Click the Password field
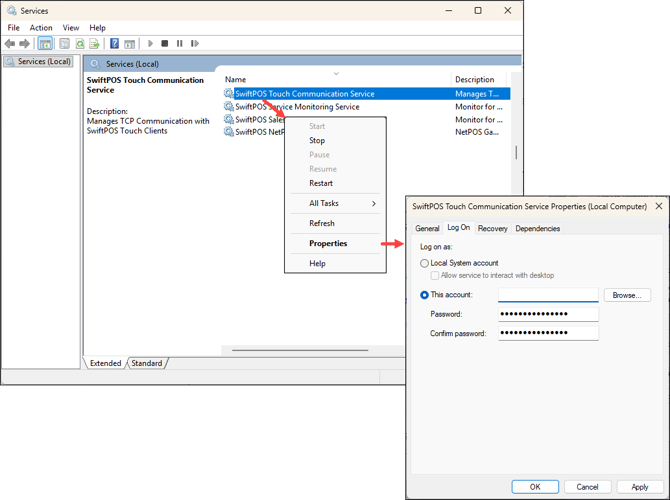Viewport: 670px width, 500px height. (x=548, y=314)
